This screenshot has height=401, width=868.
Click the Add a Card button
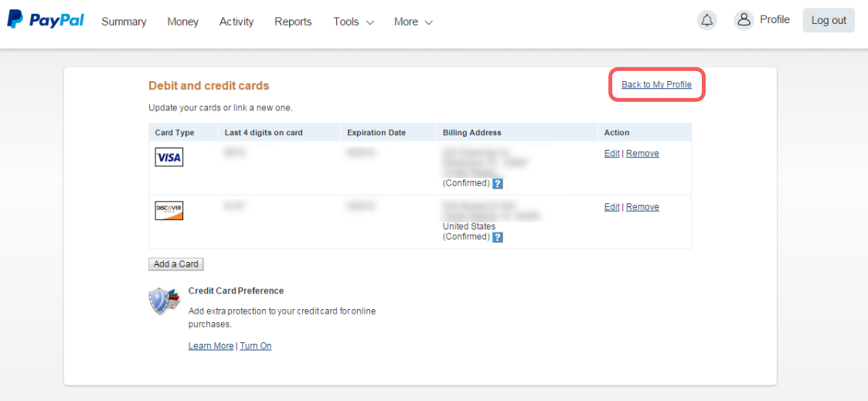pos(176,263)
